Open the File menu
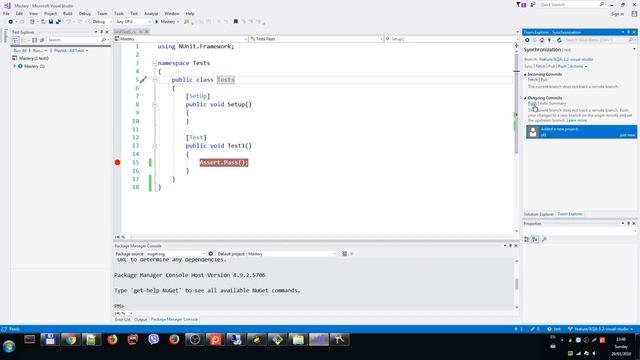Viewport: 640px width, 360px height. pos(6,13)
